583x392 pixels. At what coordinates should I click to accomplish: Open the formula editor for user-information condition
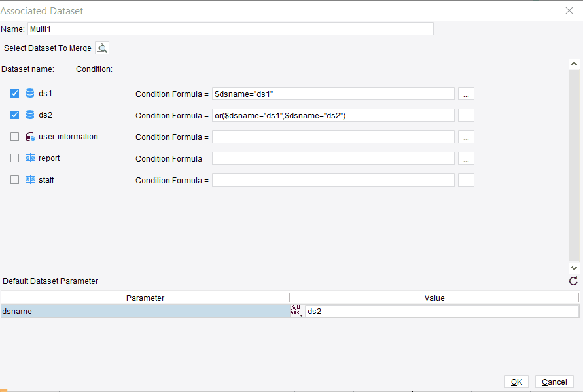(x=466, y=136)
